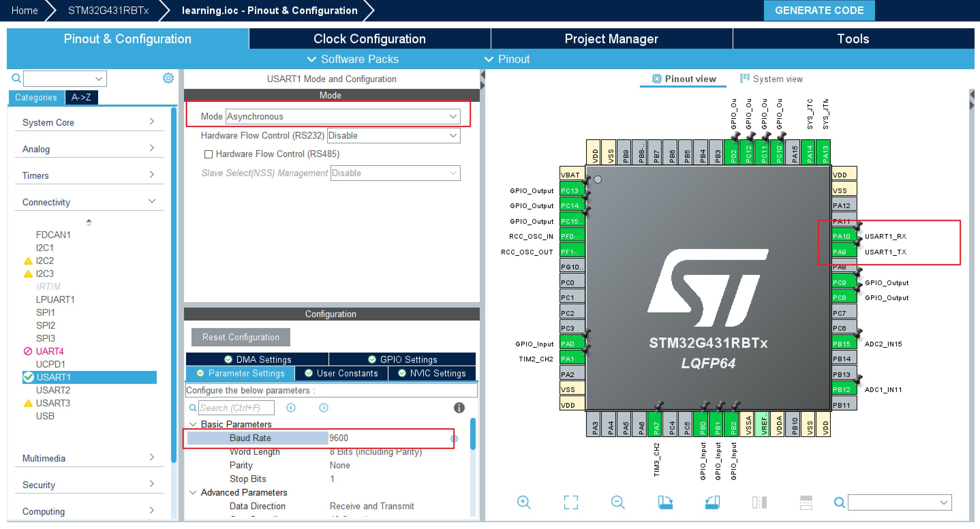Click the zoom out magnifier icon
Screen dimensions: 980x529
[x=617, y=502]
